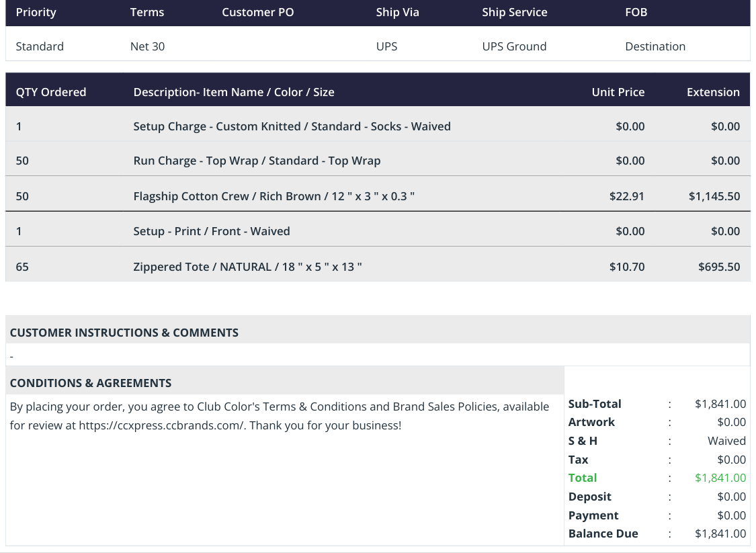Image resolution: width=756 pixels, height=553 pixels.
Task: Click the Extension column header
Action: (713, 92)
